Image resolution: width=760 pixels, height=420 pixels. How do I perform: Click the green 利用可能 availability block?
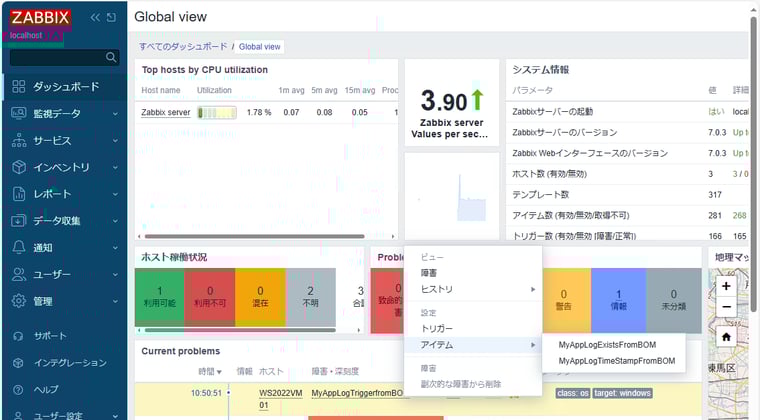(159, 297)
